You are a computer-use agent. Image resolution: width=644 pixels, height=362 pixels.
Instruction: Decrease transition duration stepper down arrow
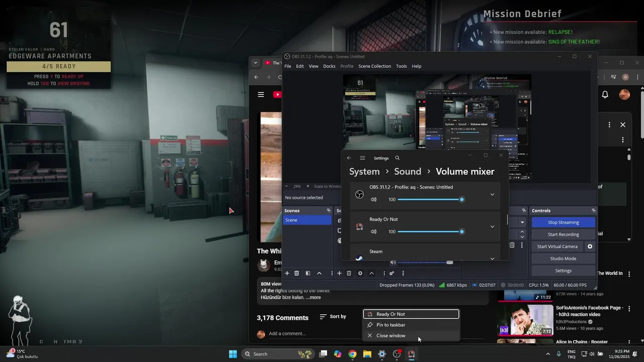point(522,237)
